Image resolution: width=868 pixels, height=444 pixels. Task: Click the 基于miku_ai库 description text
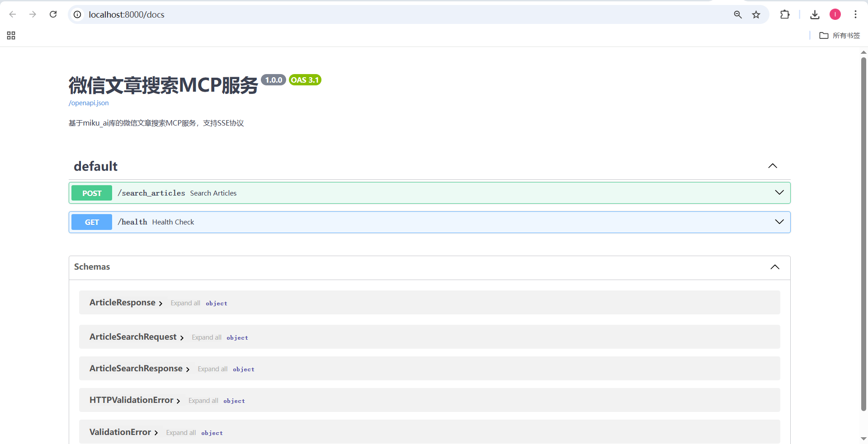click(x=156, y=123)
